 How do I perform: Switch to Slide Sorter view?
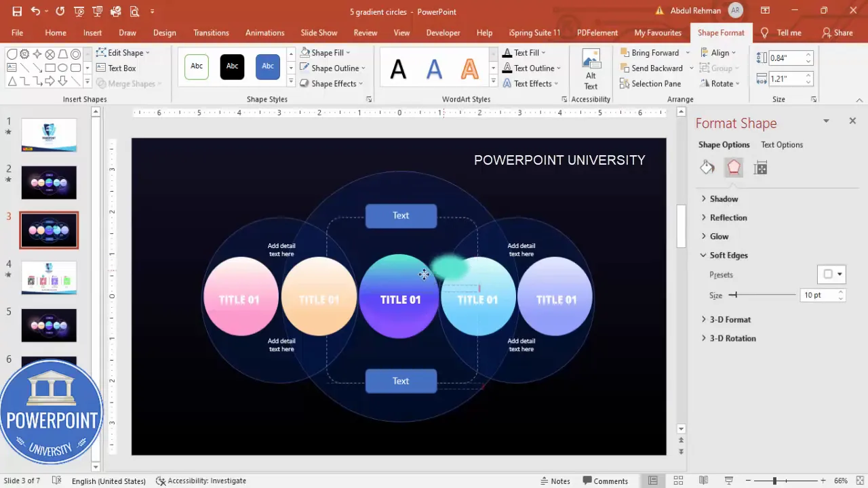click(678, 481)
